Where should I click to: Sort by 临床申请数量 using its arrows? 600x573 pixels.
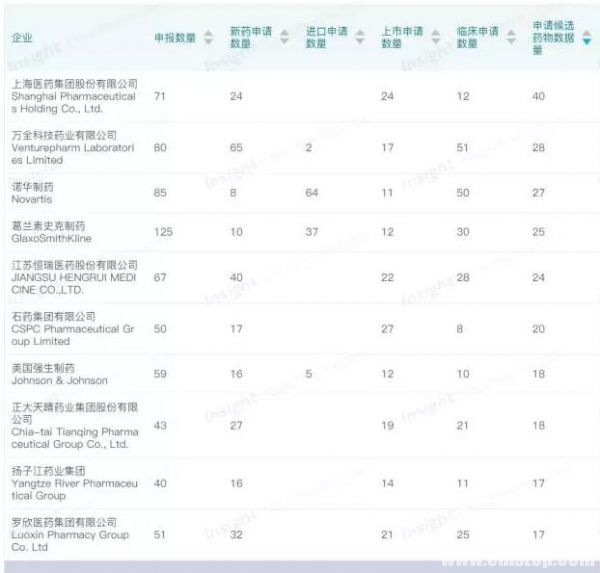point(510,38)
